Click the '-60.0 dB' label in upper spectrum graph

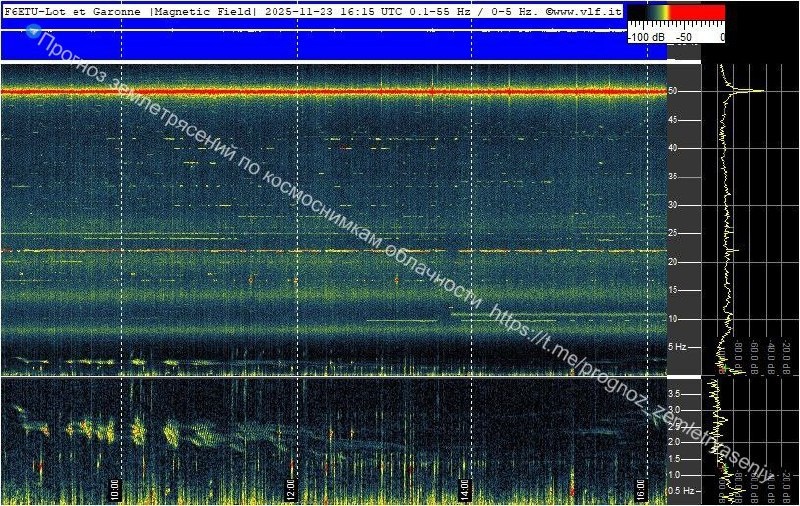pyautogui.click(x=754, y=358)
